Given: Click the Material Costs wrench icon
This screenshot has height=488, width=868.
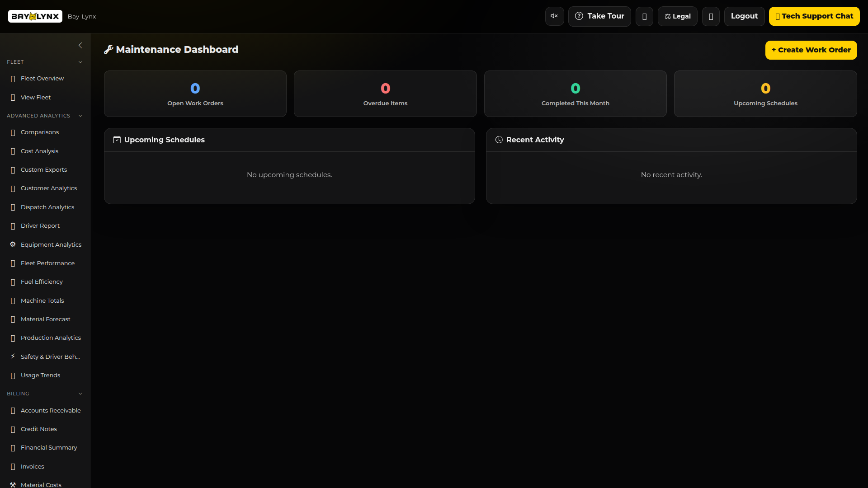Looking at the screenshot, I should click(x=13, y=484).
